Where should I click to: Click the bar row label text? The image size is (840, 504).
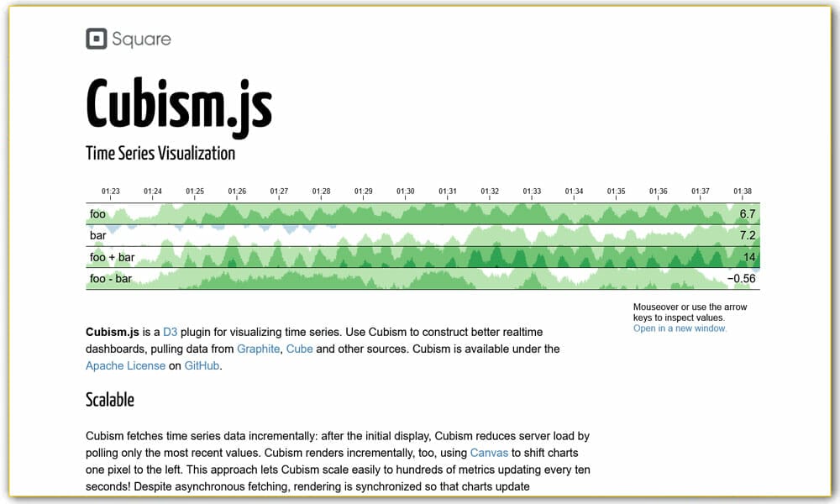point(98,235)
